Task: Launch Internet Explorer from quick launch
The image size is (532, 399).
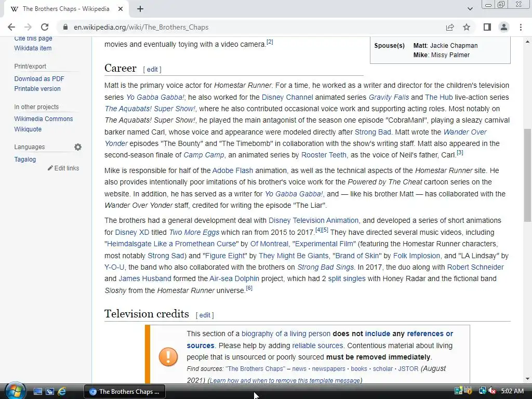Action: pyautogui.click(x=62, y=392)
